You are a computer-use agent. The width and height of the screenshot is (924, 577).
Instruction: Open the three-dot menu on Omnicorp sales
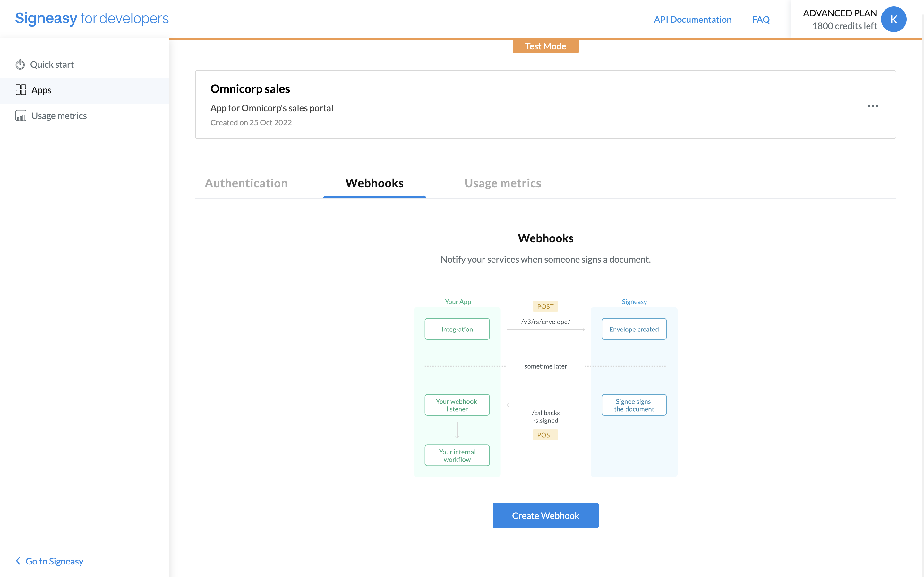coord(873,106)
